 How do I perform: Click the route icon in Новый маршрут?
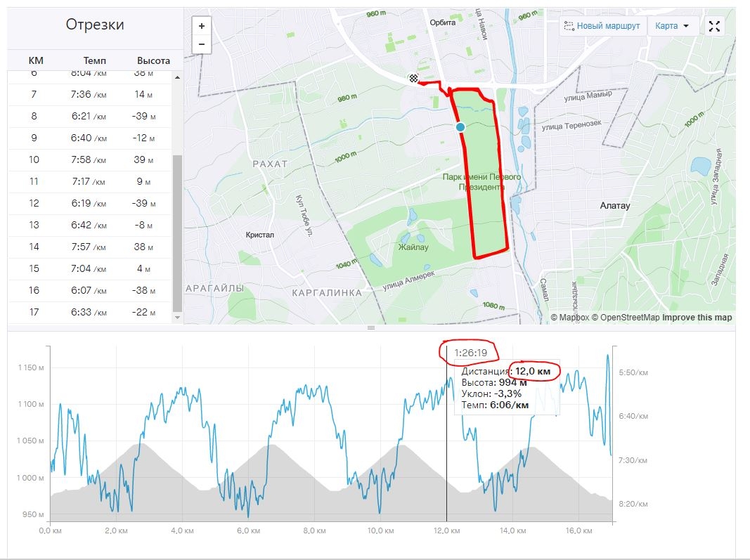(569, 27)
